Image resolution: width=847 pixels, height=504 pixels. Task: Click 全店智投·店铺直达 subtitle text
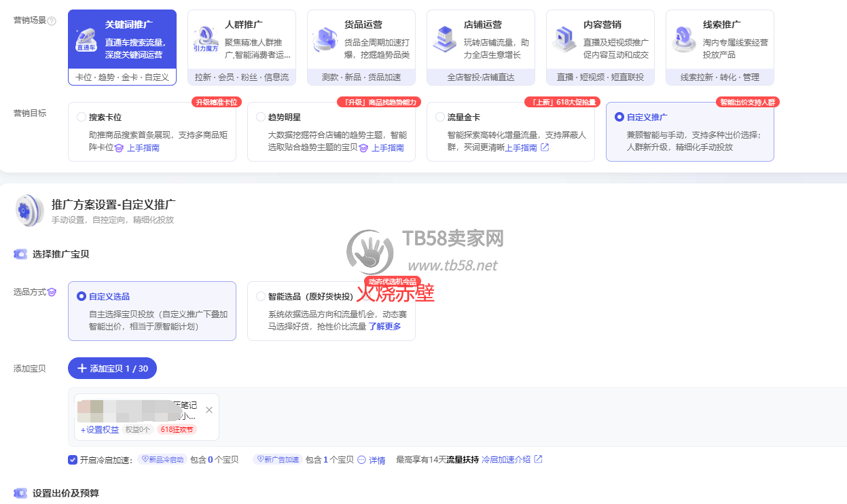(481, 77)
